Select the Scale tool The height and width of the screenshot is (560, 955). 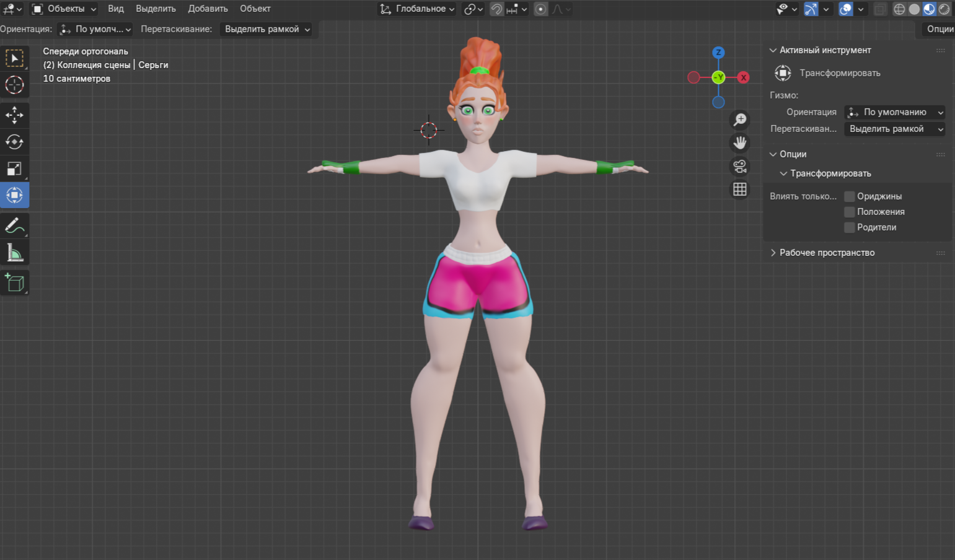[14, 168]
